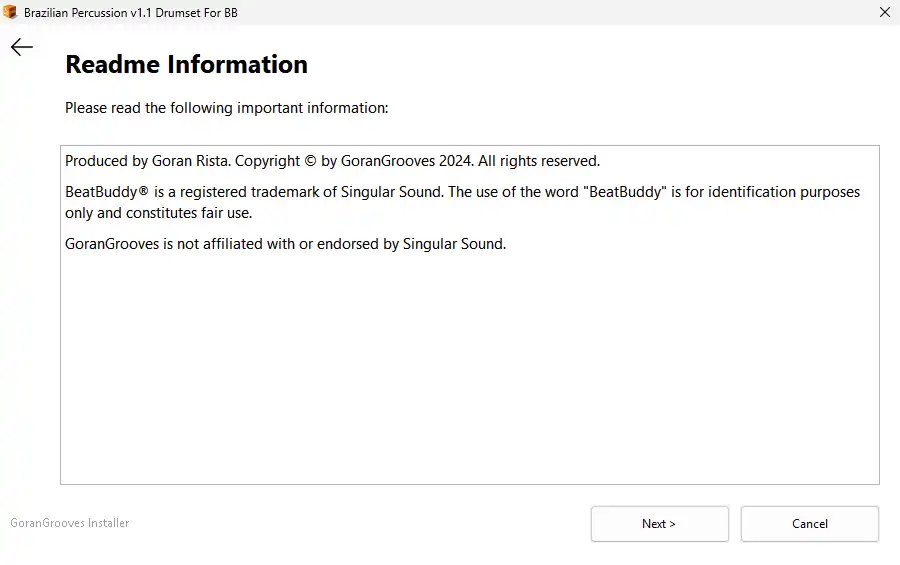Click the 'GoranGrooves 2024' text in readme

[406, 161]
